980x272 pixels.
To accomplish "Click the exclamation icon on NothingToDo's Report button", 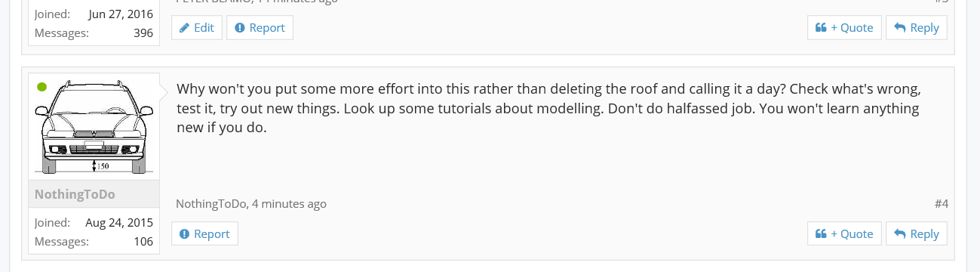I will [185, 234].
